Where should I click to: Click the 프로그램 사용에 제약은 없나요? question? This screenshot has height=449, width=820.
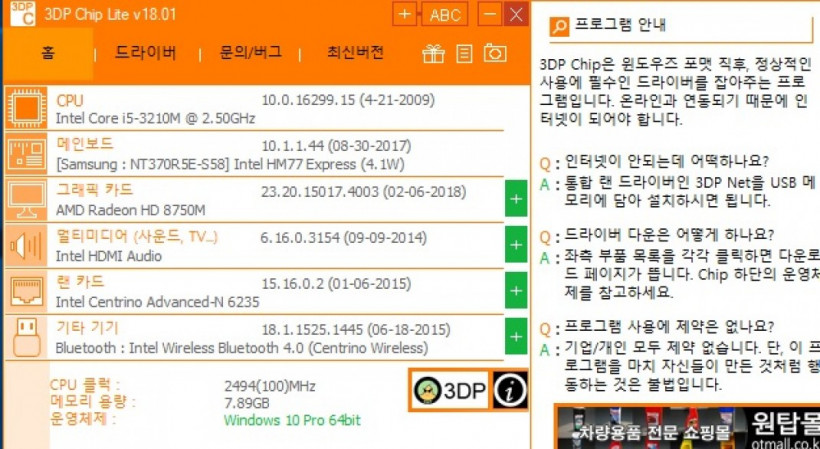[669, 327]
